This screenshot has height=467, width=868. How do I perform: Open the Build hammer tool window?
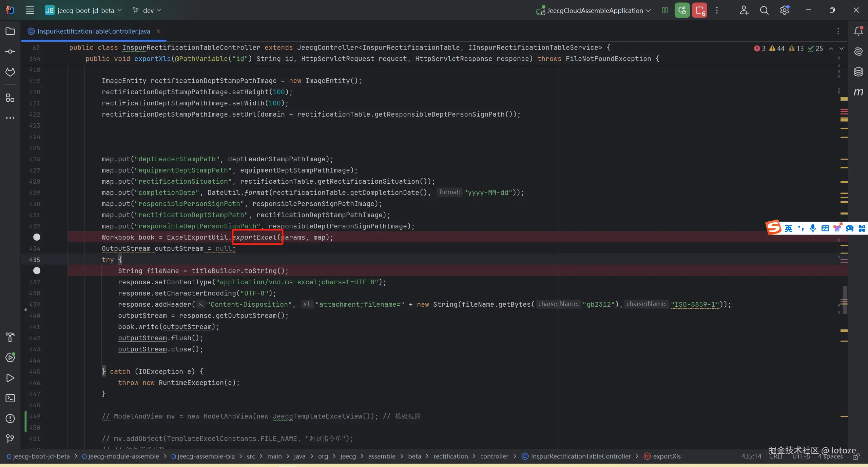coord(10,337)
